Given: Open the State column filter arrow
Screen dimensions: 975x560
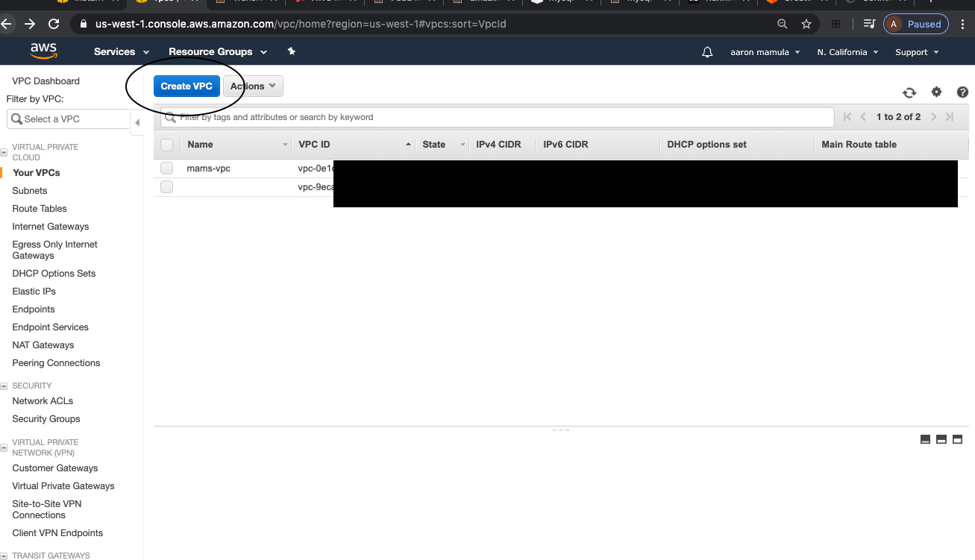Looking at the screenshot, I should 463,145.
